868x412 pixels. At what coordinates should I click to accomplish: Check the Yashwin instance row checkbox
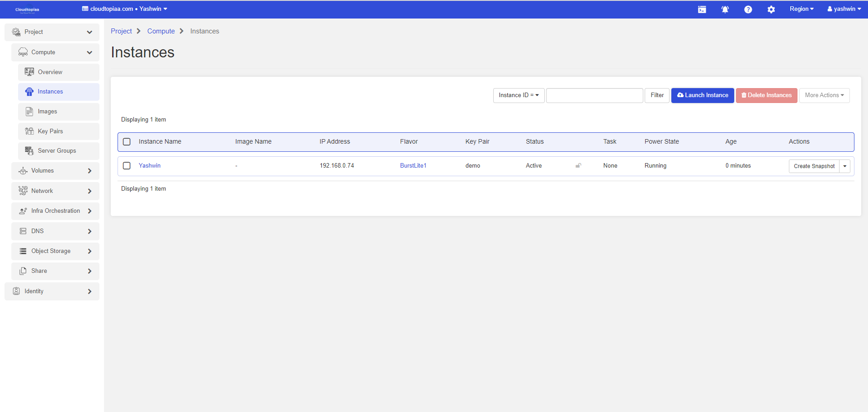(x=127, y=166)
